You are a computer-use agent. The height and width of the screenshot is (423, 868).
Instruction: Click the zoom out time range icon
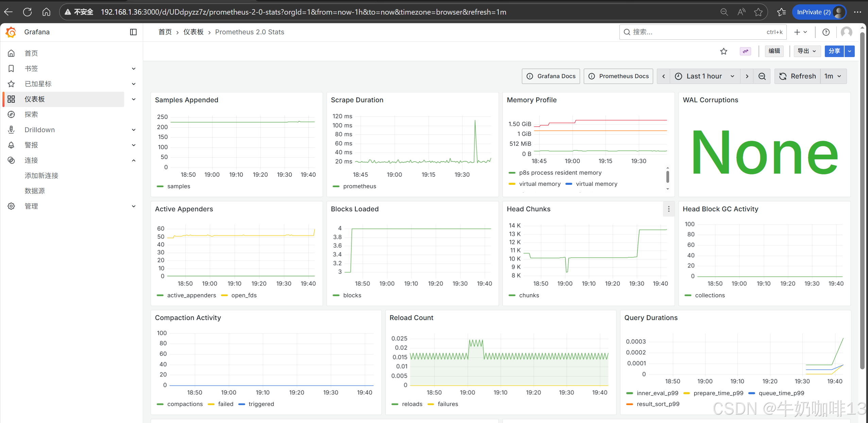coord(762,76)
